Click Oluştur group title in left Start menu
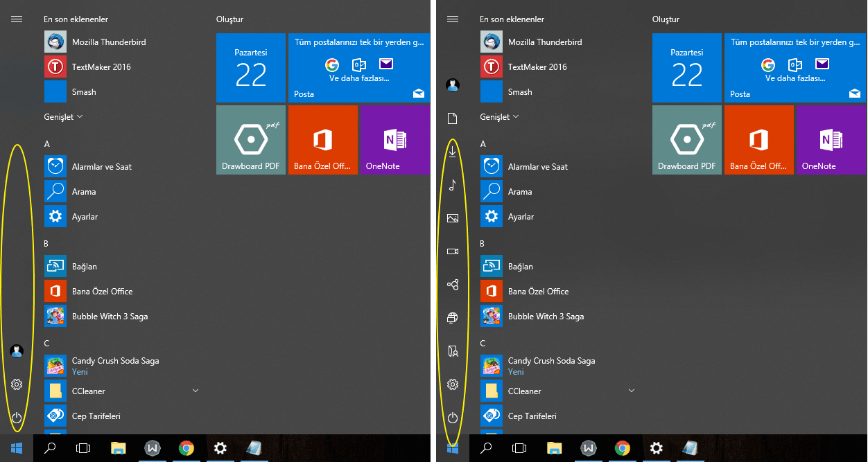 coord(229,19)
